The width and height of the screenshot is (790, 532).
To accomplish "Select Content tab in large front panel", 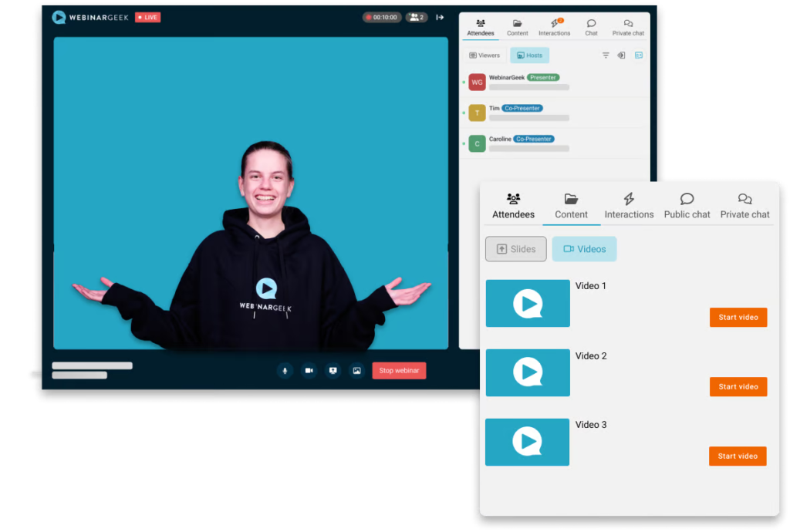I will [x=572, y=207].
